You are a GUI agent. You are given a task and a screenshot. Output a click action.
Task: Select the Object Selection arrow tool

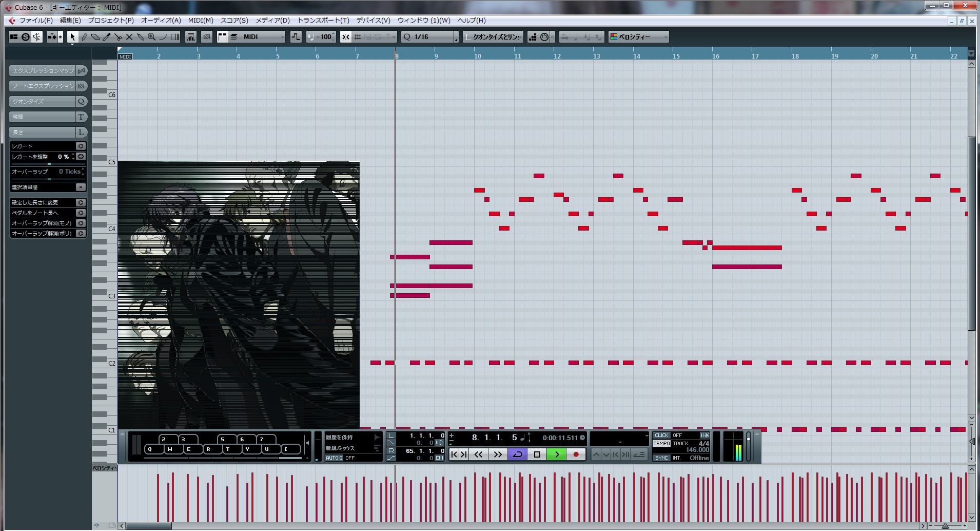[x=72, y=37]
